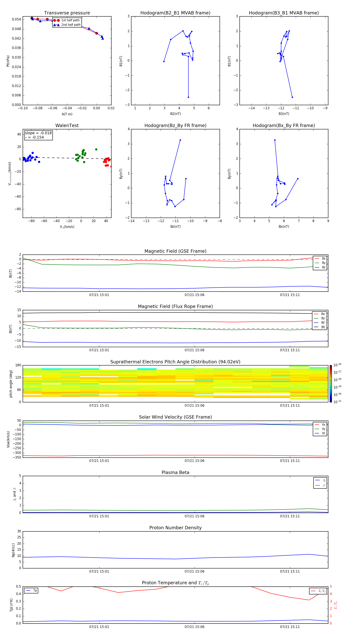Select Bx' in the Flux Rope legend
Screen dimensions: 351x644
pos(320,314)
